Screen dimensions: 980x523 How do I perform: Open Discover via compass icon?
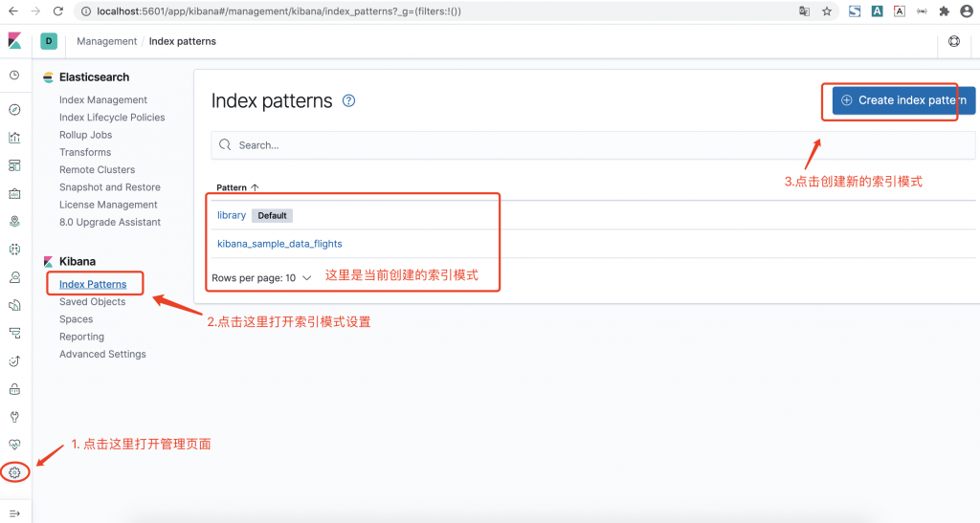pyautogui.click(x=14, y=110)
